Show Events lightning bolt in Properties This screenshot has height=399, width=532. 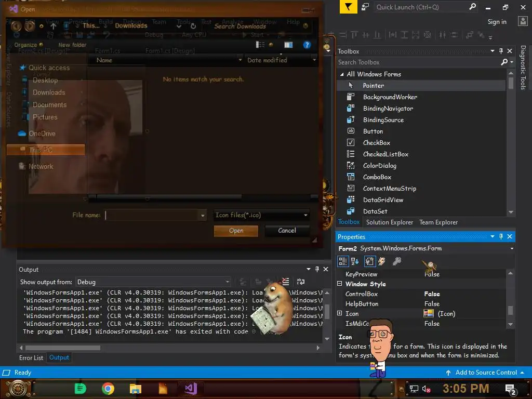pos(382,261)
